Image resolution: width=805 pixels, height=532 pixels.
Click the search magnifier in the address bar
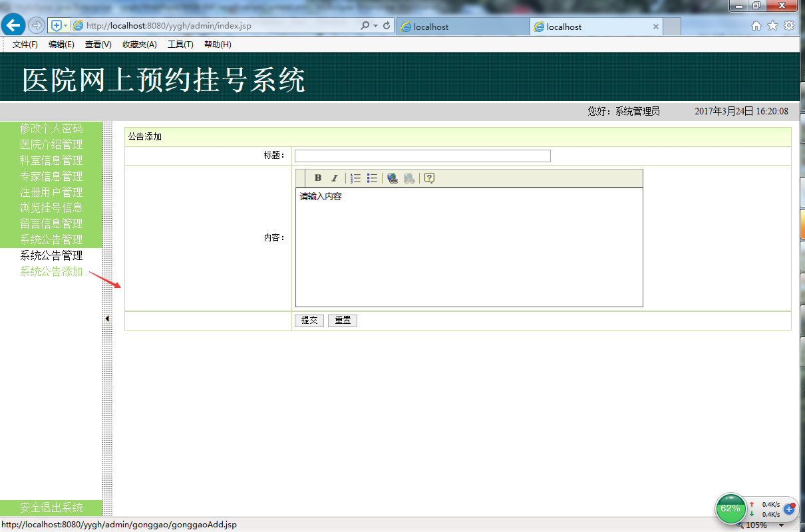365,25
